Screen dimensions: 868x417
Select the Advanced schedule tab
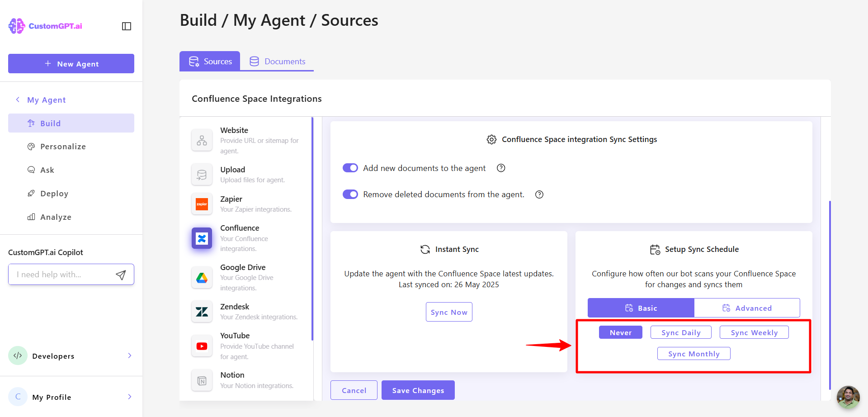coord(747,308)
